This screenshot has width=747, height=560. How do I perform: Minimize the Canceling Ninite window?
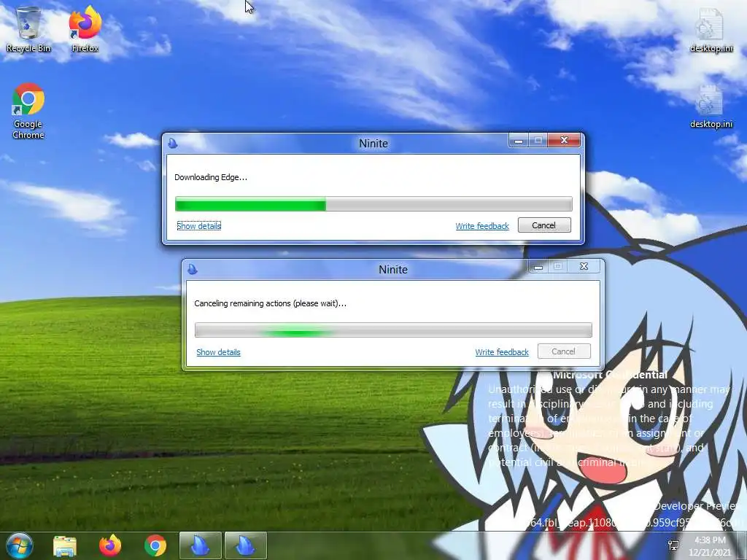click(538, 267)
